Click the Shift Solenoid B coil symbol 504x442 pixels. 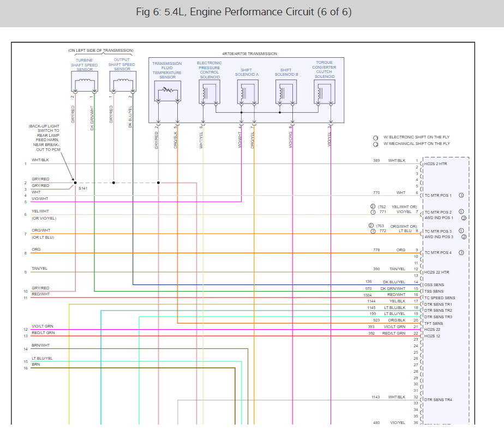click(x=286, y=92)
